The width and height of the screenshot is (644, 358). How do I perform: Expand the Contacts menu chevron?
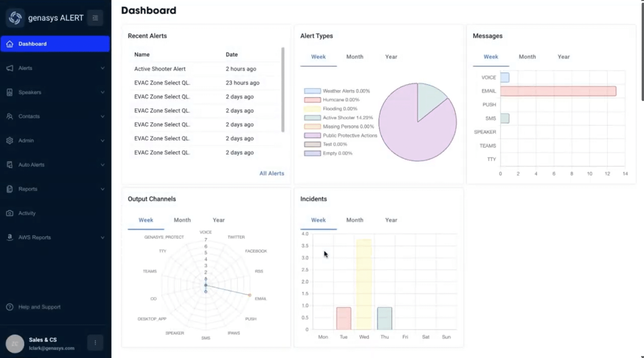pyautogui.click(x=102, y=116)
